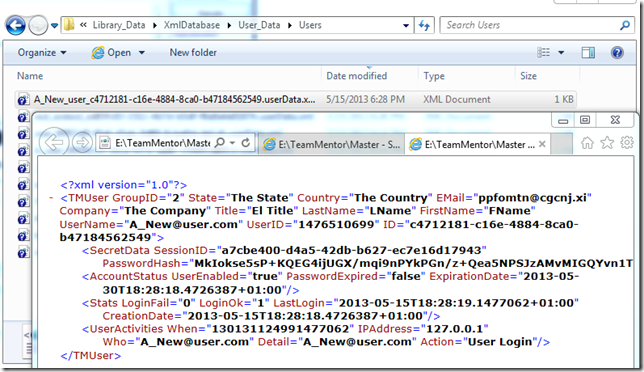
Task: Open the IE address bar autocomplete dropdown
Action: (x=232, y=143)
